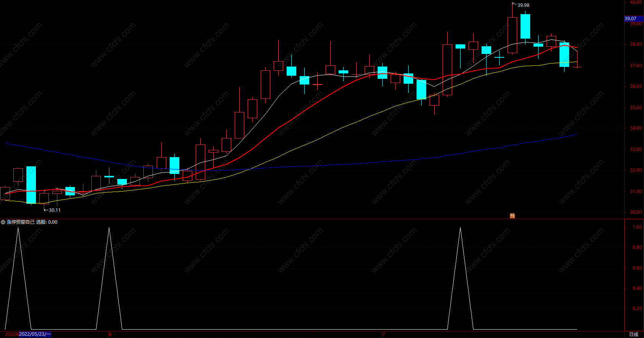Screen dimensions: 644x338
Task: Click the month 6 time-axis marker
Action: [x=110, y=335]
